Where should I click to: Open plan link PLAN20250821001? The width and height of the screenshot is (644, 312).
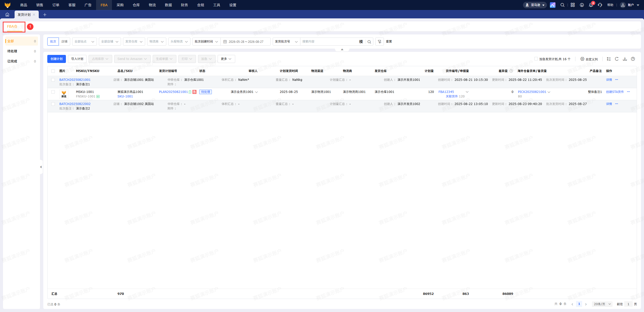173,92
